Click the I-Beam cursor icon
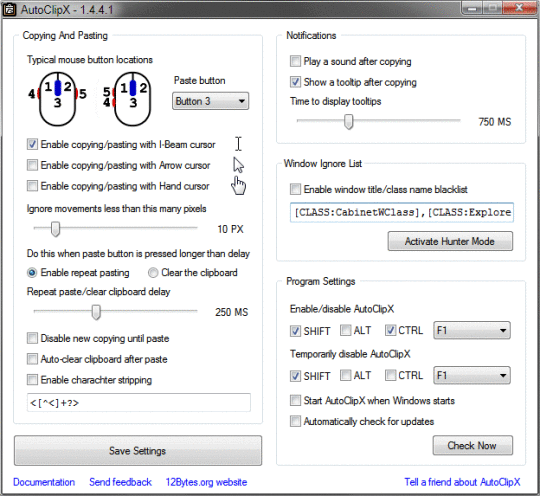This screenshot has height=496, width=540. [x=238, y=144]
